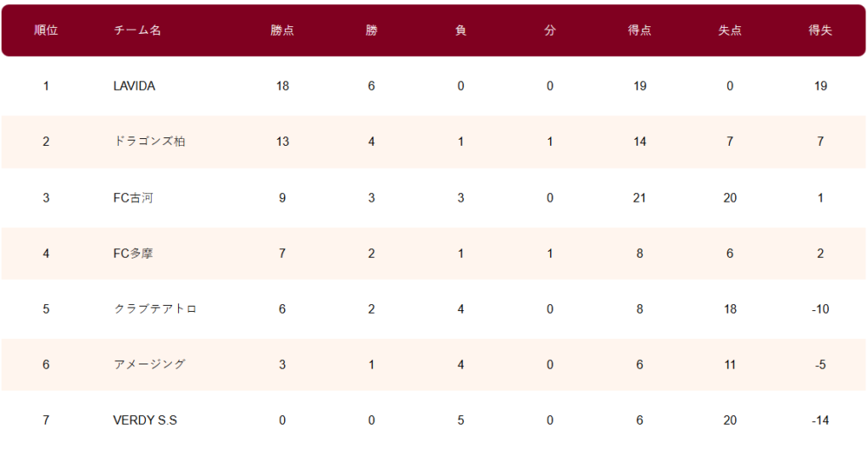Viewport: 868px width, 450px height.
Task: Select FC古河's 21 goals scored cell
Action: tap(639, 197)
